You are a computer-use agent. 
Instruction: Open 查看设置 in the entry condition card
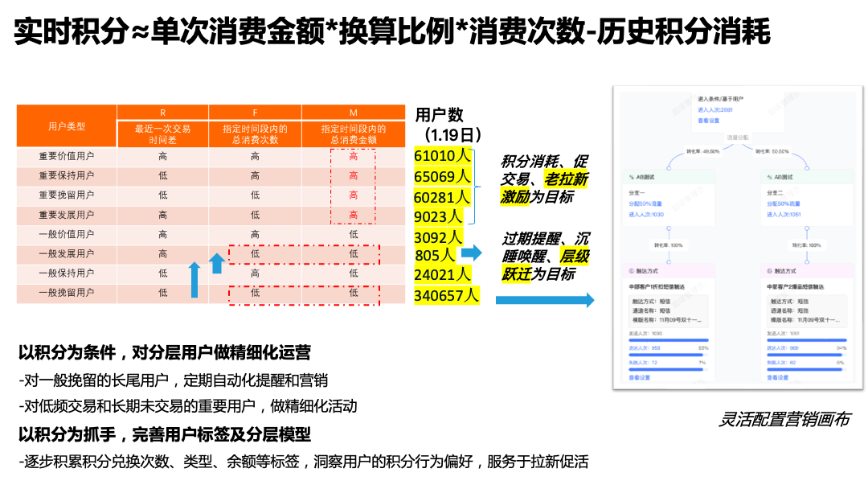pos(708,121)
